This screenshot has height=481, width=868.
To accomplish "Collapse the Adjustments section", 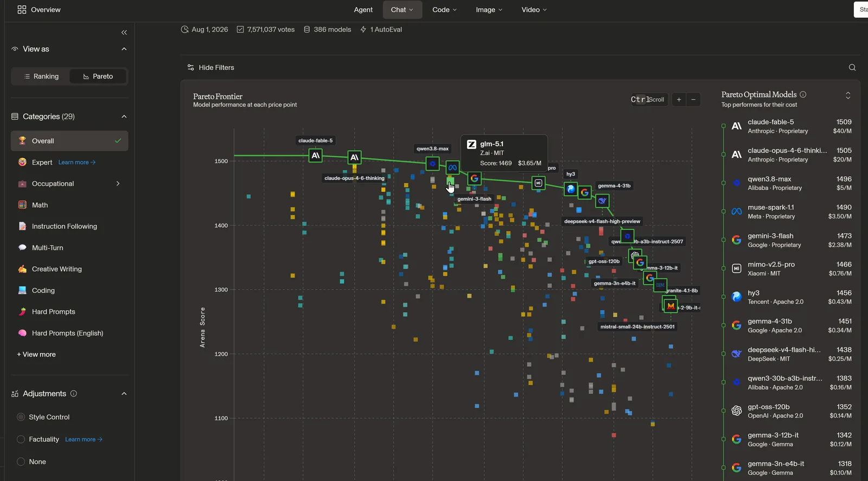I will [124, 394].
